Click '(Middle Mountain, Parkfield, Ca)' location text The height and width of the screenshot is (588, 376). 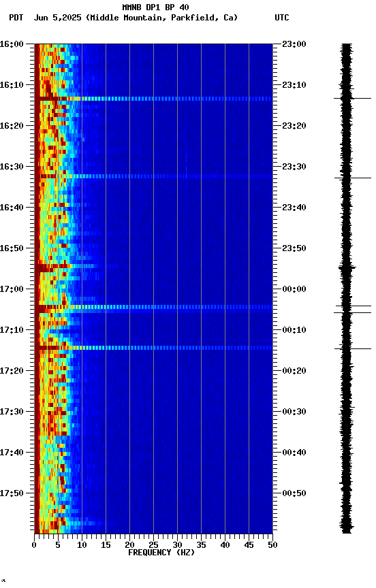click(161, 18)
